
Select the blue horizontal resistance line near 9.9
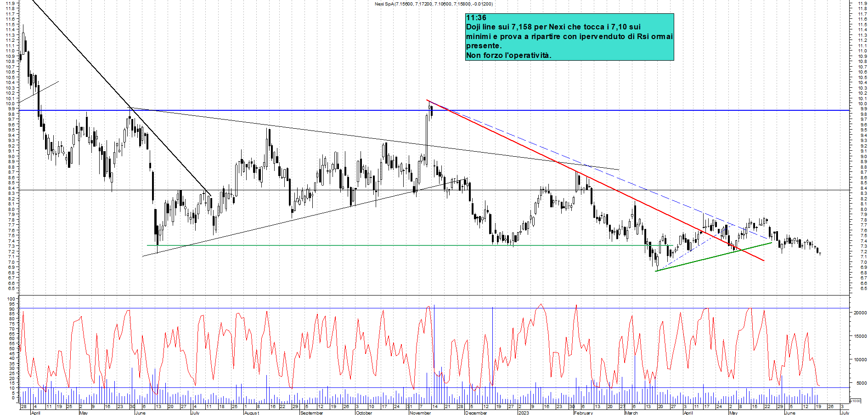click(x=434, y=110)
